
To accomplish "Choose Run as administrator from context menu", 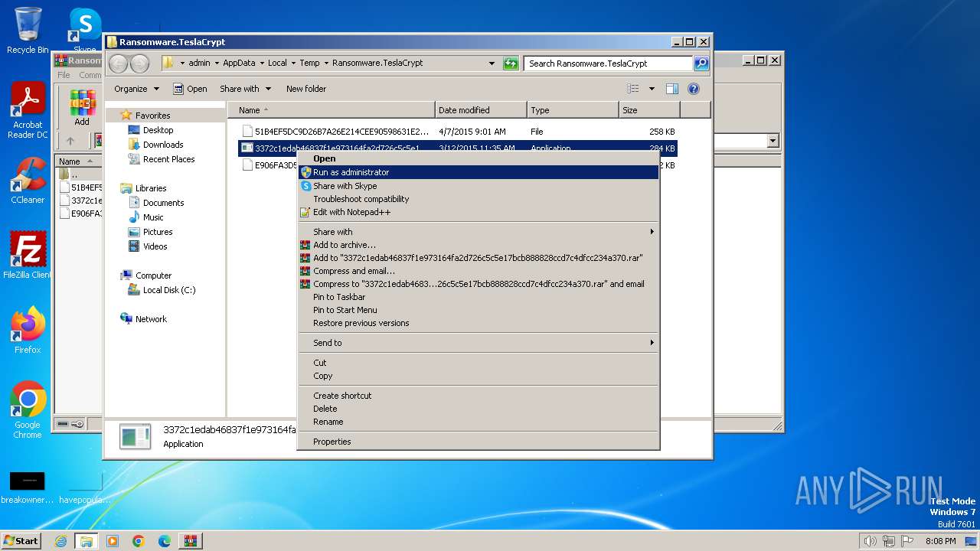I will (x=478, y=172).
